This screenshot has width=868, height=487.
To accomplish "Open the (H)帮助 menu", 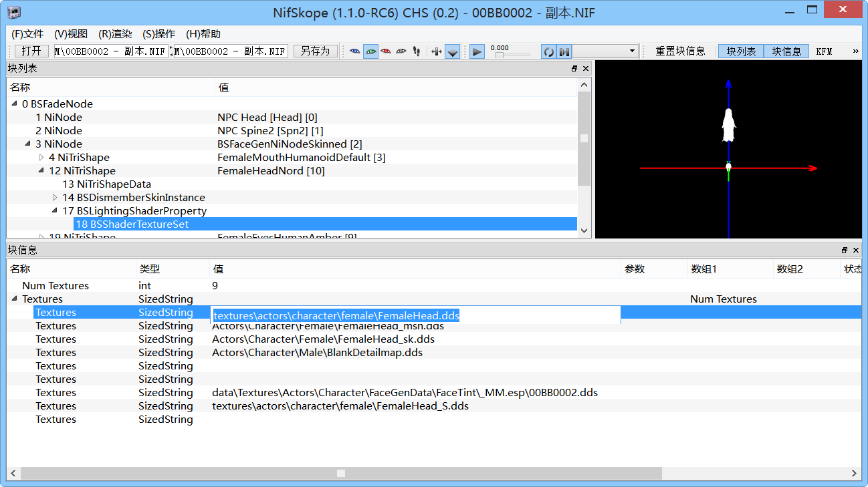I will [x=203, y=34].
